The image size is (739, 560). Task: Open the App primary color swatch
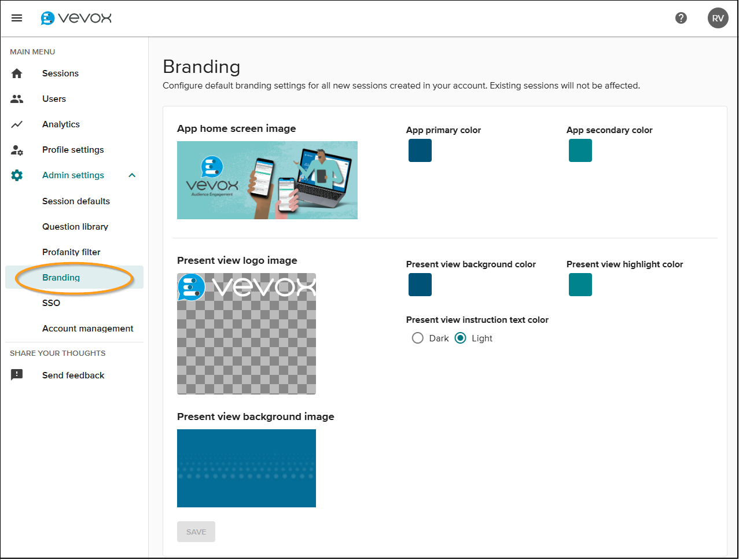click(420, 150)
